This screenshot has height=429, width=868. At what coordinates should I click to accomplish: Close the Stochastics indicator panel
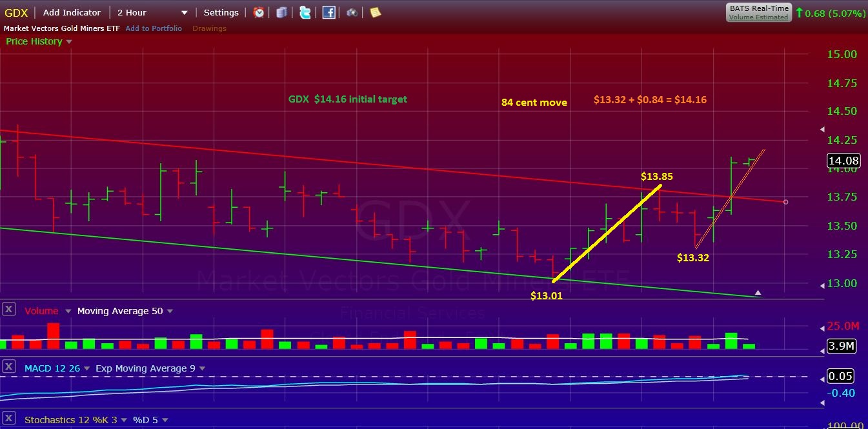(x=9, y=419)
